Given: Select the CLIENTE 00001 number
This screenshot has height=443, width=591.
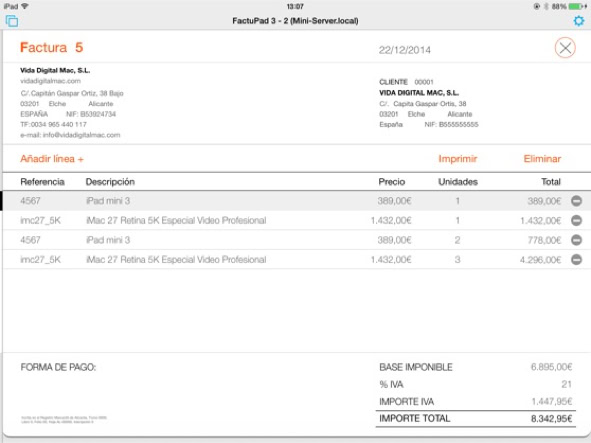Looking at the screenshot, I should 424,82.
